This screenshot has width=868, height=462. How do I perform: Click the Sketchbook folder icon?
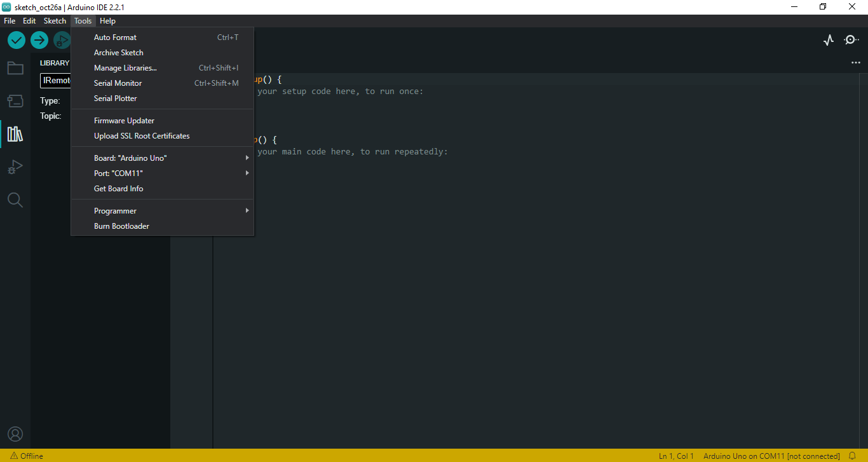[15, 67]
